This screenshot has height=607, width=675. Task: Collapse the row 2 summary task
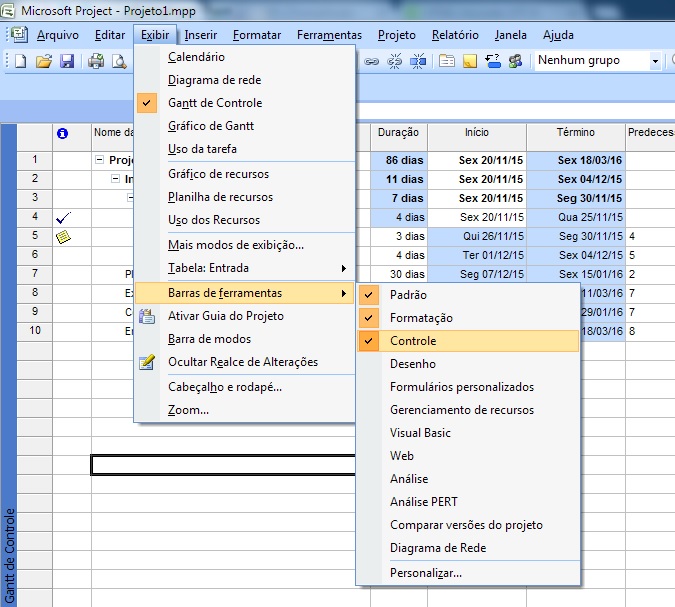click(115, 179)
